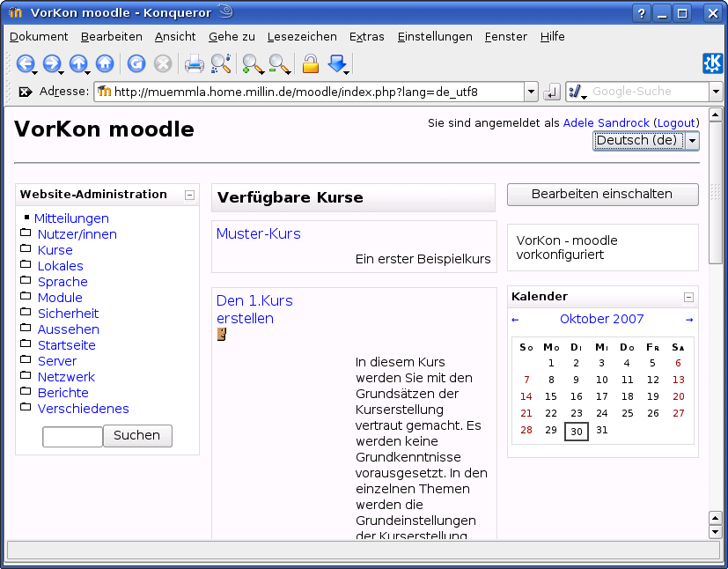
Task: Reload the page with the refresh icon
Action: pos(136,63)
